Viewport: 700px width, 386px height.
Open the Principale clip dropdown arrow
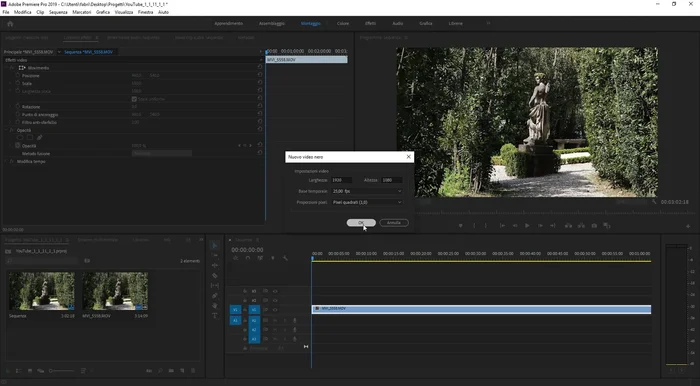pos(59,52)
